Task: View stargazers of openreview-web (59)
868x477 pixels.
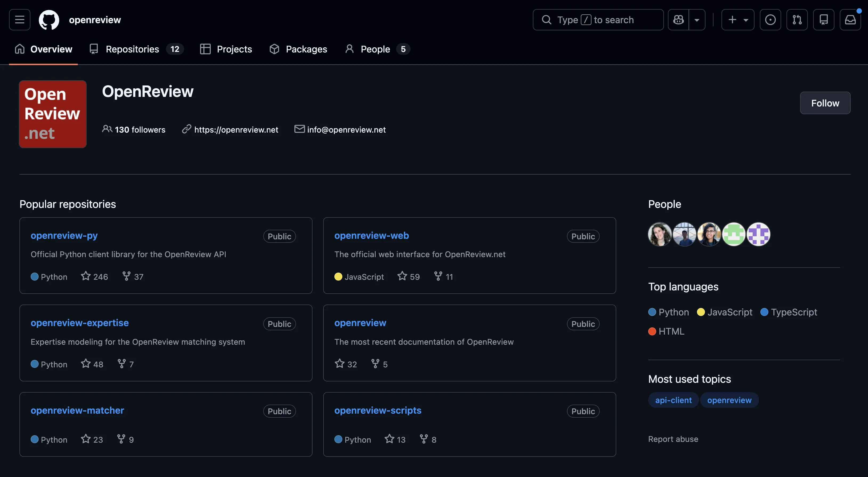Action: [408, 277]
